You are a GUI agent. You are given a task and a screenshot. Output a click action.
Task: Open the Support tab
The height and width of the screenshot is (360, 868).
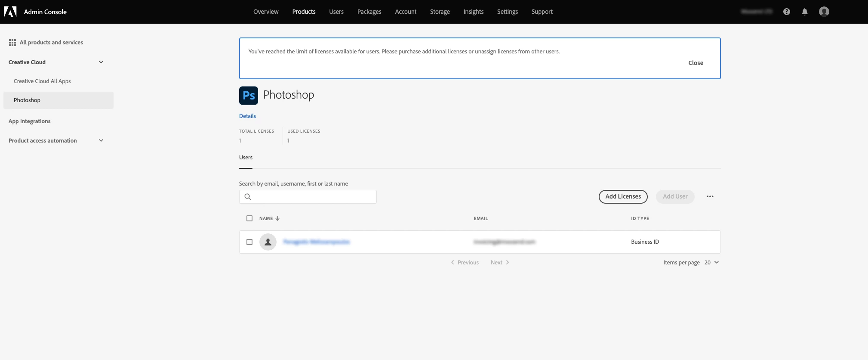(x=542, y=12)
